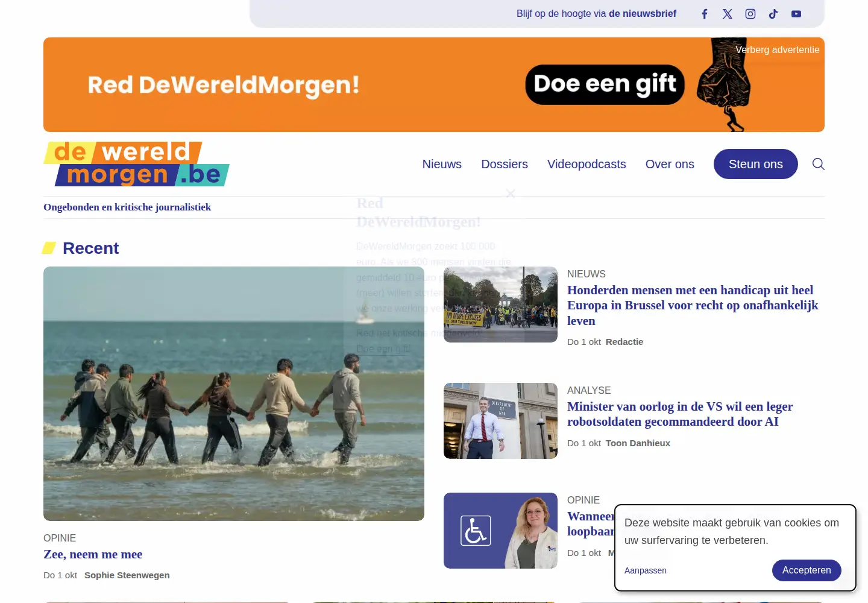Viewport: 868px width, 603px height.
Task: Read 'Minister van oorlog in de VS' article
Action: 680,414
